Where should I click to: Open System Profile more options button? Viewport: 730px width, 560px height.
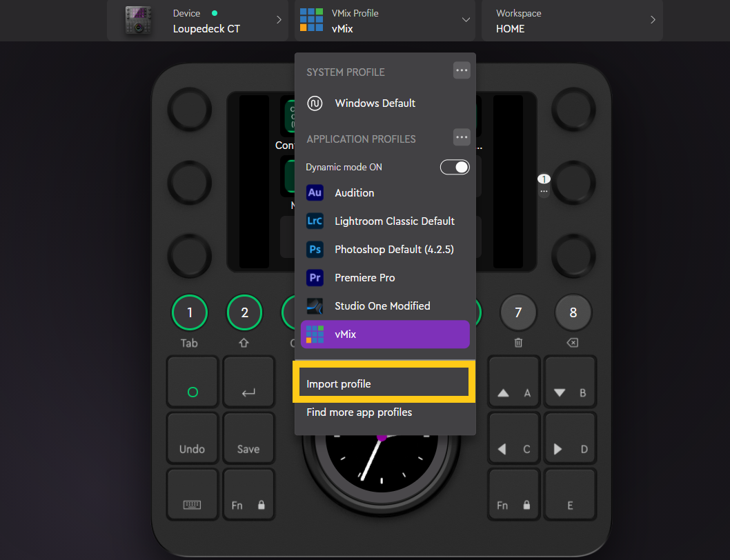point(462,70)
